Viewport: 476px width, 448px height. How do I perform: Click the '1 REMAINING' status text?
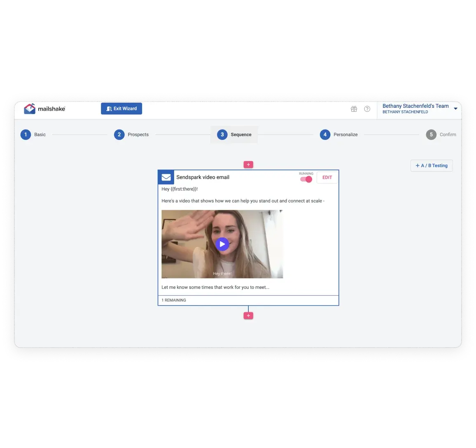[174, 300]
